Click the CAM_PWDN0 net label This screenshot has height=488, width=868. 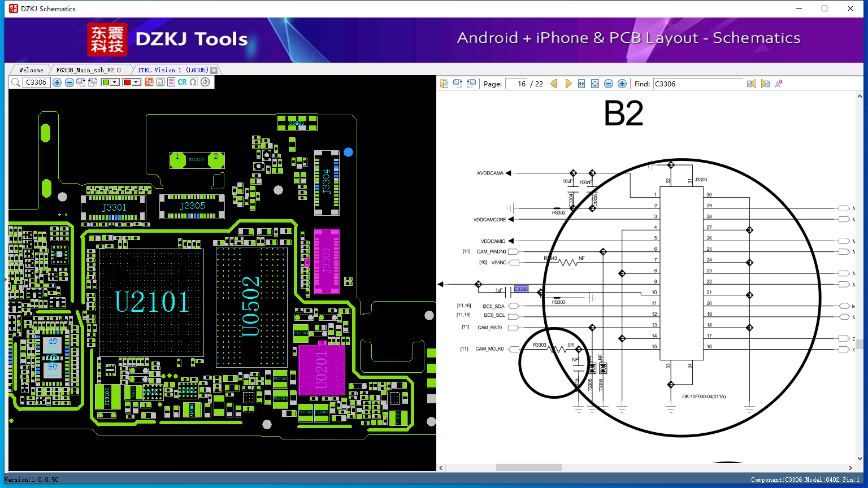(x=491, y=252)
